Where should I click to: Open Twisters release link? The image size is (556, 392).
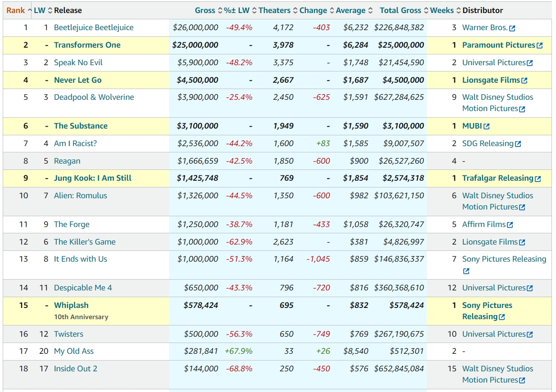pyautogui.click(x=68, y=334)
